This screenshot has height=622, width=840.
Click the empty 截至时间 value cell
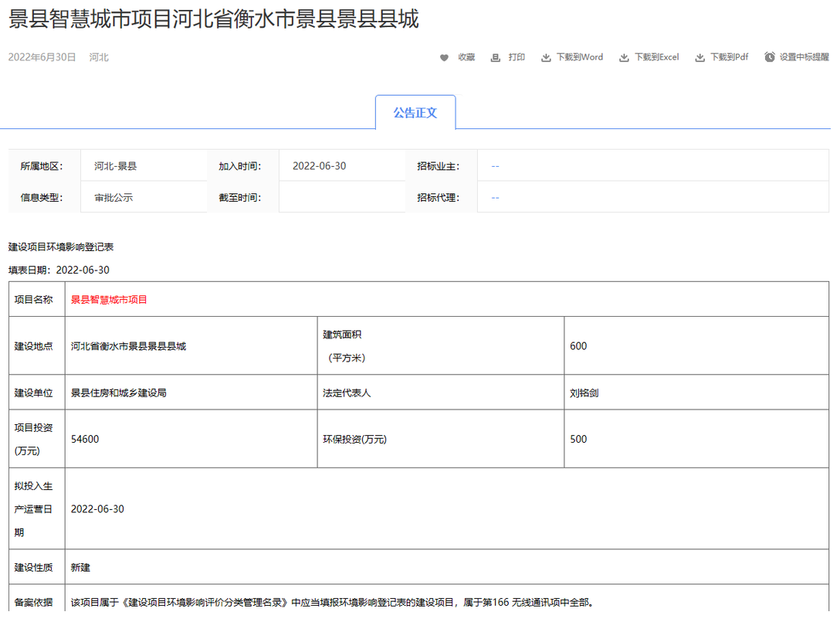342,197
